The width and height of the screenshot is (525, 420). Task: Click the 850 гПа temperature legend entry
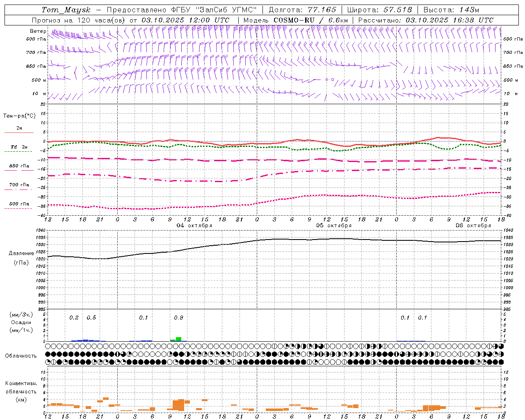click(19, 166)
